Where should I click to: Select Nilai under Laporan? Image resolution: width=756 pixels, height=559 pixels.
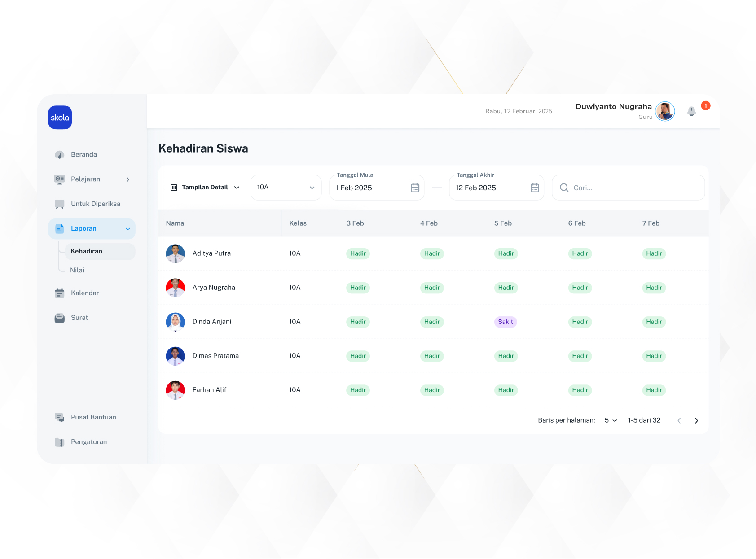click(77, 270)
